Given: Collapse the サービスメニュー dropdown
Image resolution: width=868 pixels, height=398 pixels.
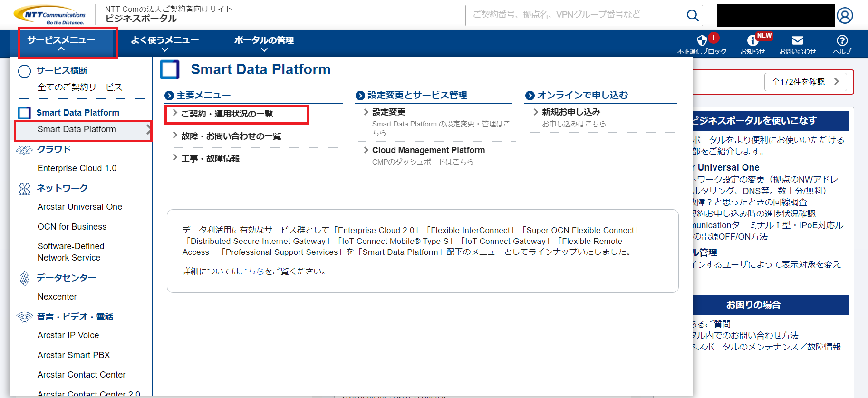Looking at the screenshot, I should tap(62, 43).
